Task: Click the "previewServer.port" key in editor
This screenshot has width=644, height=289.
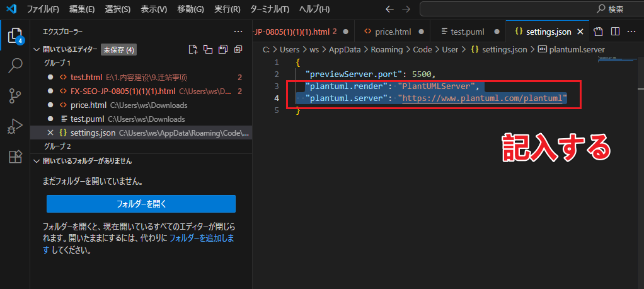Action: pos(353,74)
